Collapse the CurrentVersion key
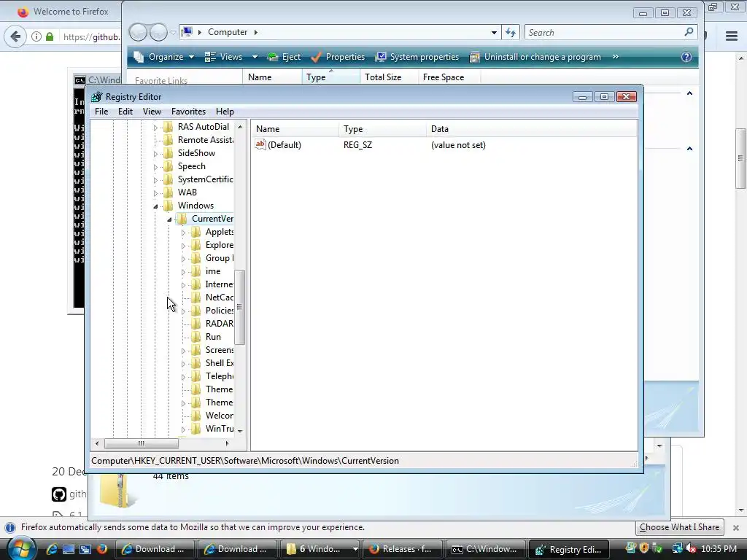Screen dimensions: 747x560 169,219
